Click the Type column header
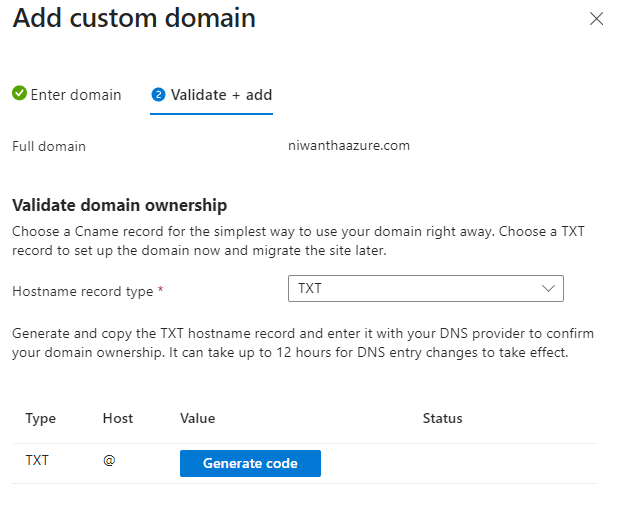 coord(41,418)
